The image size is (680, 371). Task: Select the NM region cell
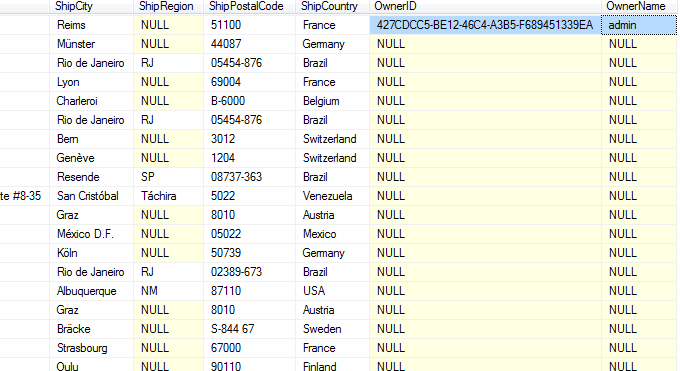point(168,291)
